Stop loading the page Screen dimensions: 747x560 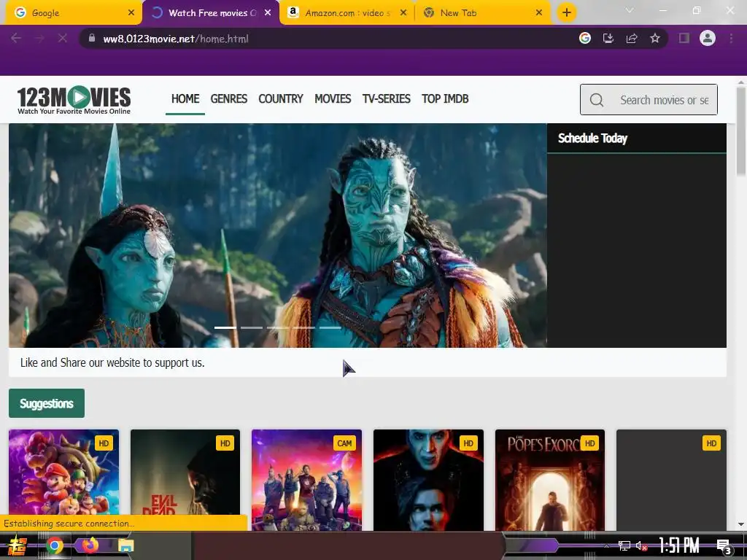coord(63,39)
